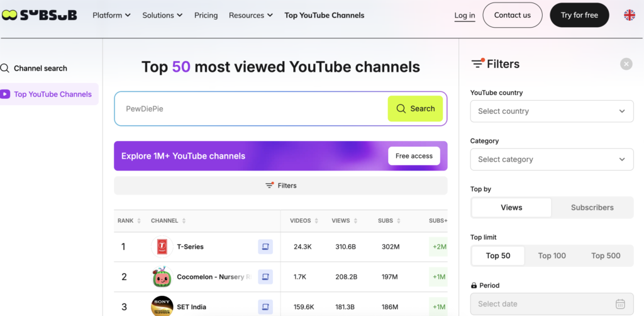Click the Contact us button

(x=512, y=15)
